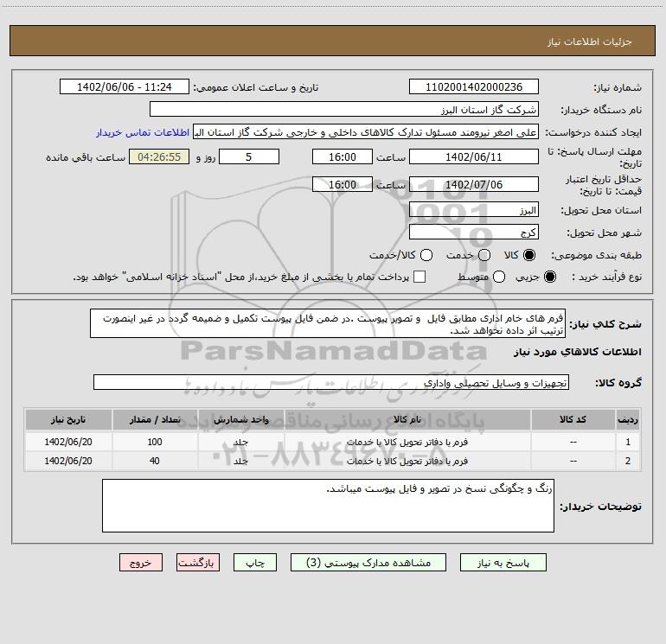Viewport: 666px width, 644px height.
Task: Click the چاپ print button
Action: [x=255, y=563]
